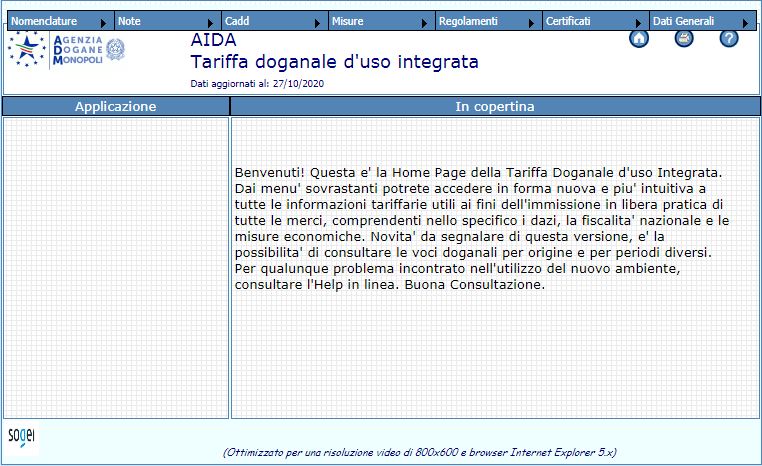Click the Applicazione panel header

coord(116,106)
